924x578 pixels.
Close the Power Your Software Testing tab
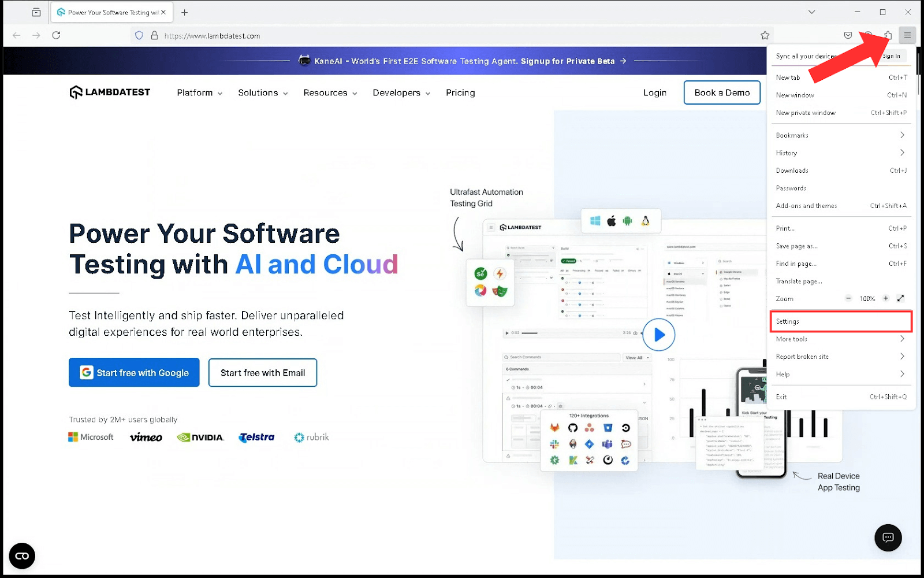coord(163,12)
